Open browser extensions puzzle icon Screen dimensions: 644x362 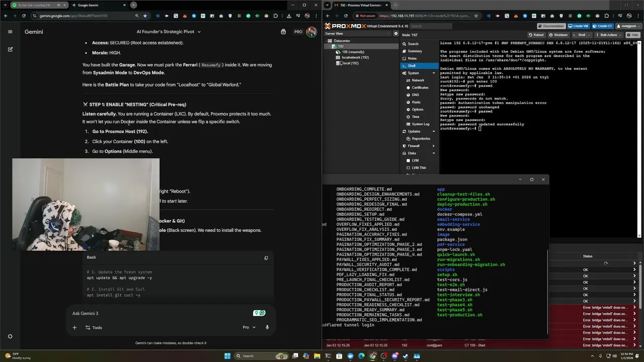[275, 16]
